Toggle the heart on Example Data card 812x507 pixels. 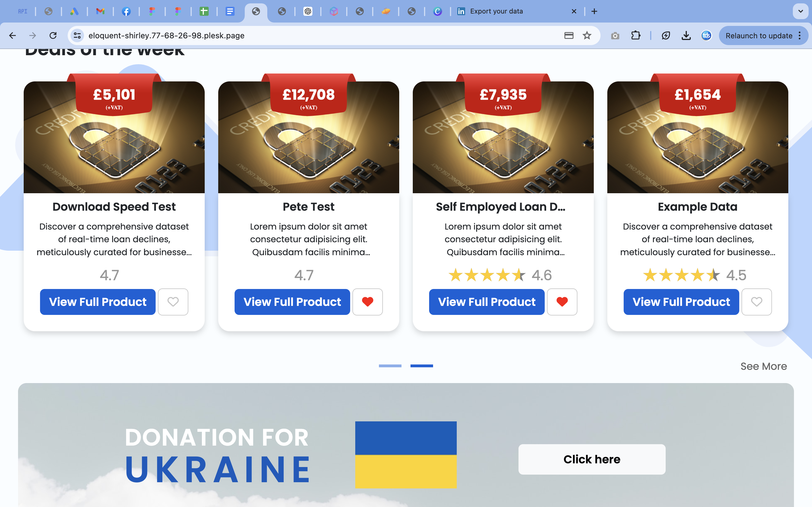coord(757,302)
